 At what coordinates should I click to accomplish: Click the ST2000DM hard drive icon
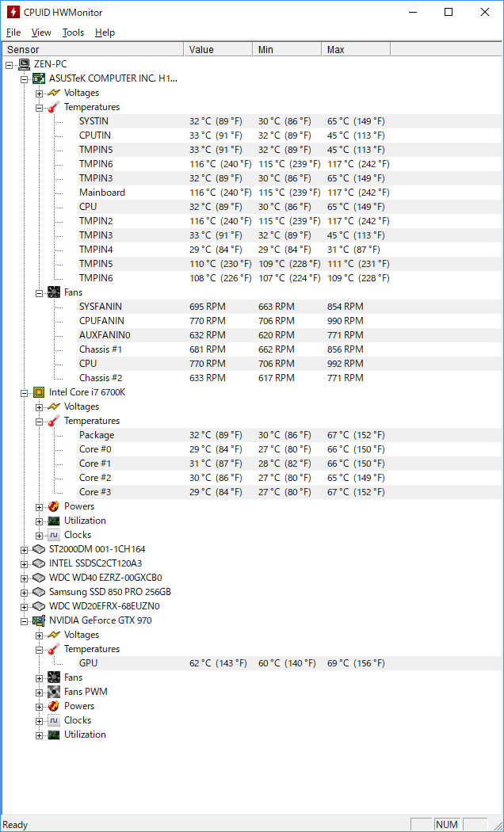[x=39, y=549]
